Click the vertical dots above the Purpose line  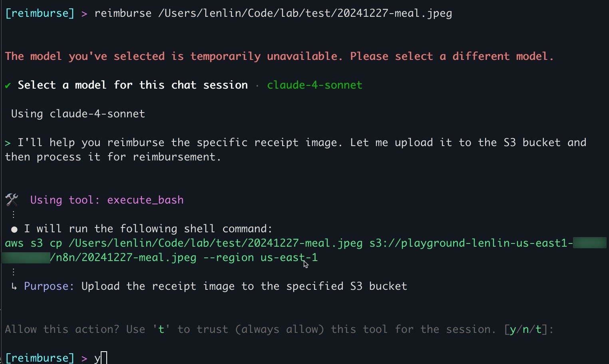point(14,272)
